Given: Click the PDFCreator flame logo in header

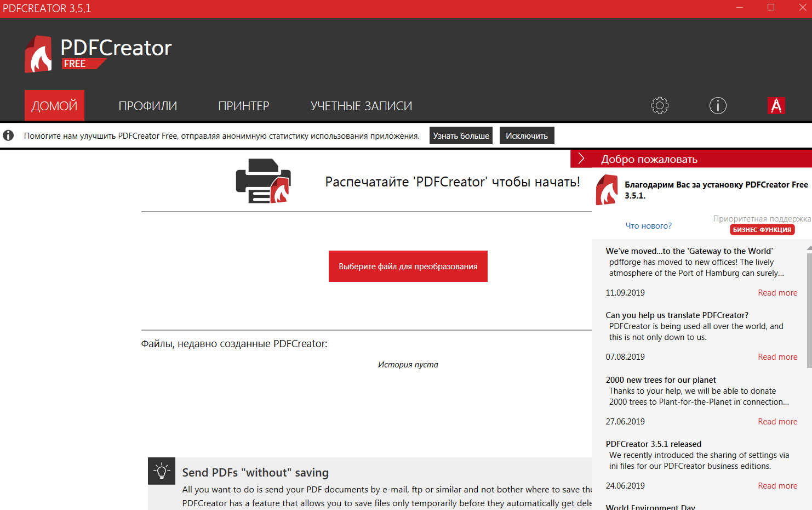Looking at the screenshot, I should [x=38, y=54].
